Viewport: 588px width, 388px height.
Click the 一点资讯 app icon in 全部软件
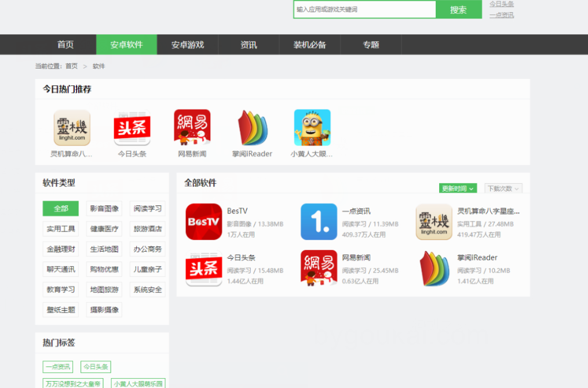pos(319,222)
